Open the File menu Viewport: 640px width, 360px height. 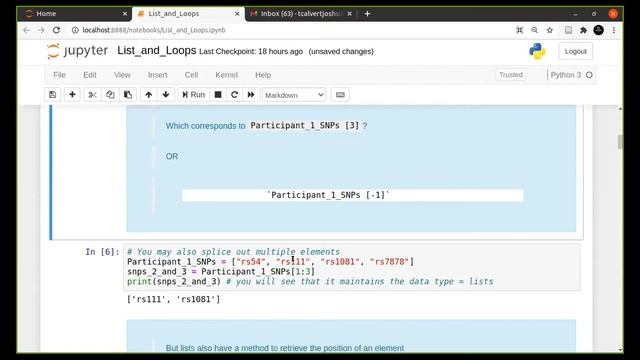(x=59, y=75)
